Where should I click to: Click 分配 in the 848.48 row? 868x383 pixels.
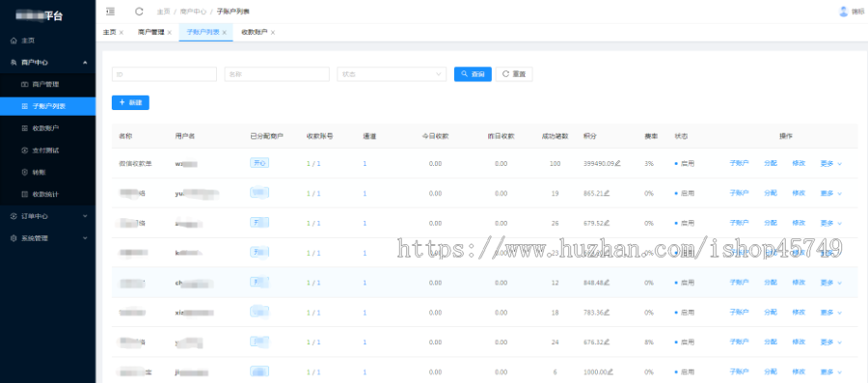[771, 283]
